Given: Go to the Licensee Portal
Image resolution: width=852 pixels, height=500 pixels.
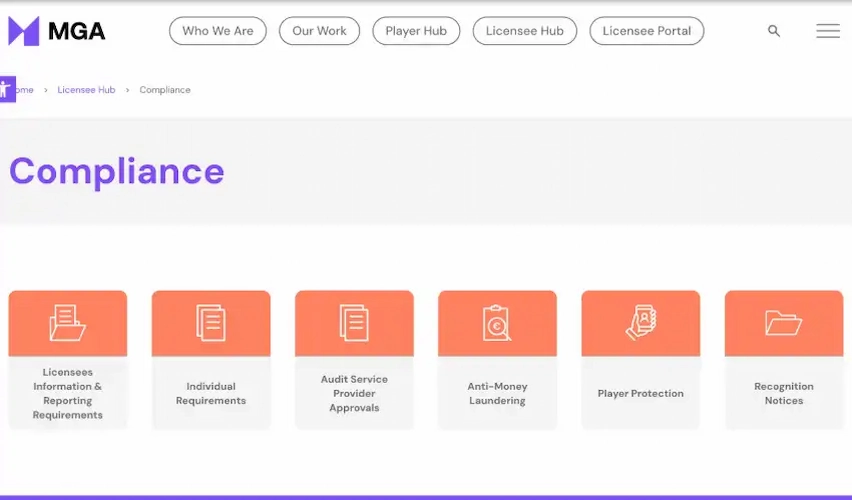Looking at the screenshot, I should point(647,31).
